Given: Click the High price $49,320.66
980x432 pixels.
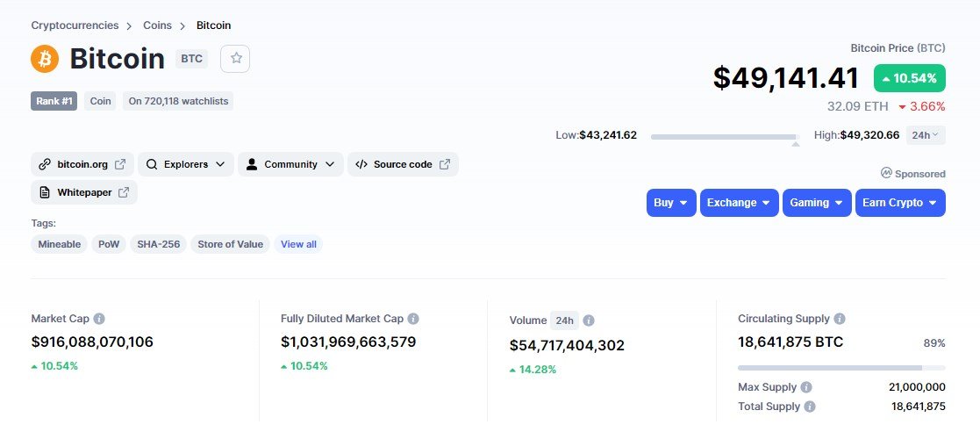Looking at the screenshot, I should 869,135.
